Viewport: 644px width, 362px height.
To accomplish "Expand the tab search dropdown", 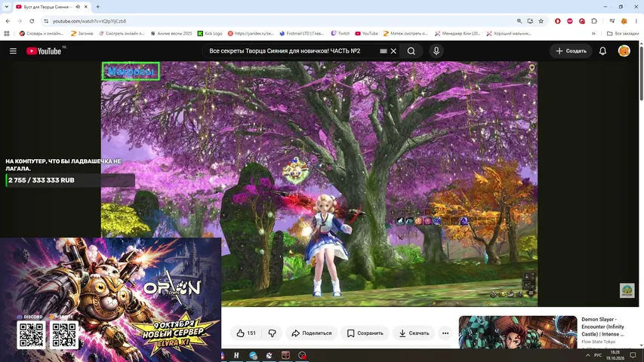I will [x=7, y=7].
